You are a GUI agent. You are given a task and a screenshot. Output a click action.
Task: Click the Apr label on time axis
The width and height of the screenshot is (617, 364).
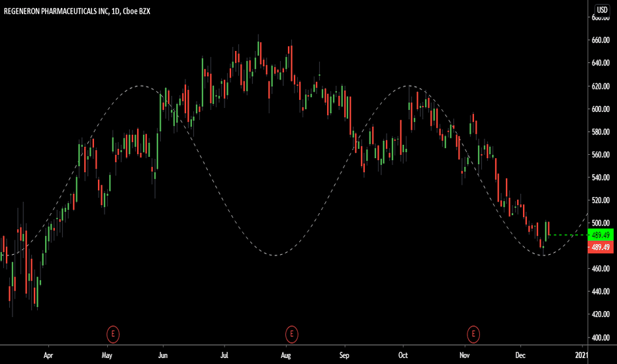click(48, 355)
